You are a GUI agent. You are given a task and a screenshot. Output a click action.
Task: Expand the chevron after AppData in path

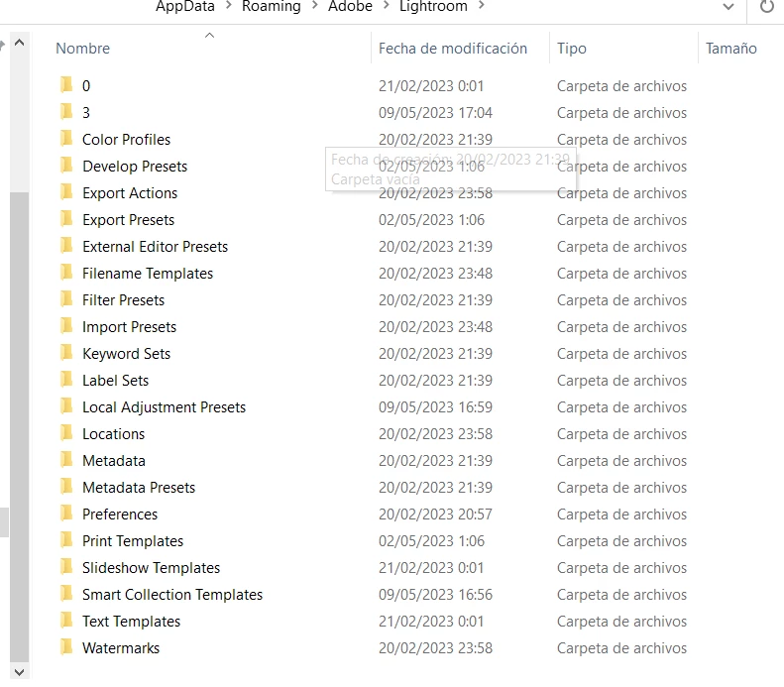point(229,6)
